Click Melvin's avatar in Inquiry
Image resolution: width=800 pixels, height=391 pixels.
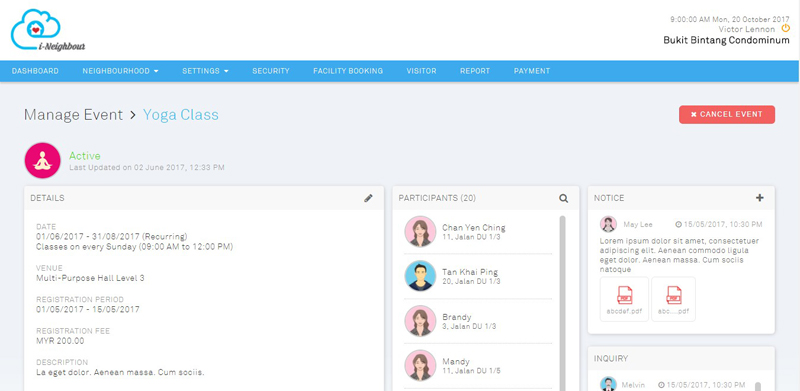click(x=608, y=384)
